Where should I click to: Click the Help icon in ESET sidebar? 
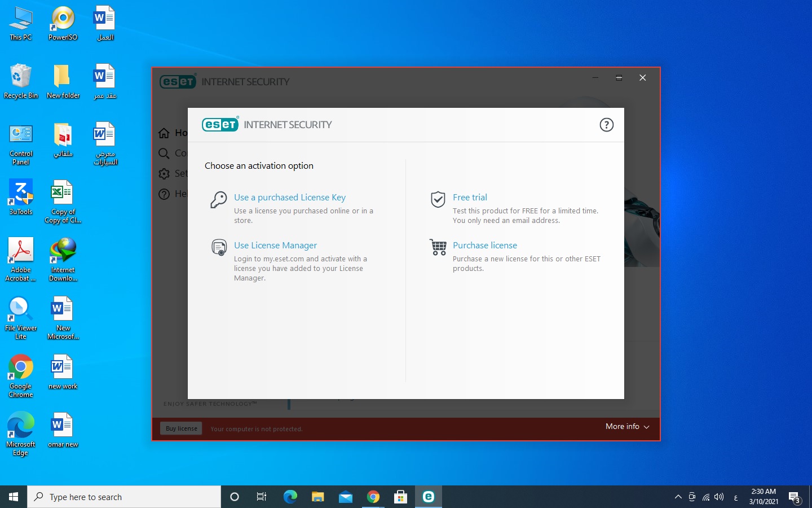click(164, 194)
